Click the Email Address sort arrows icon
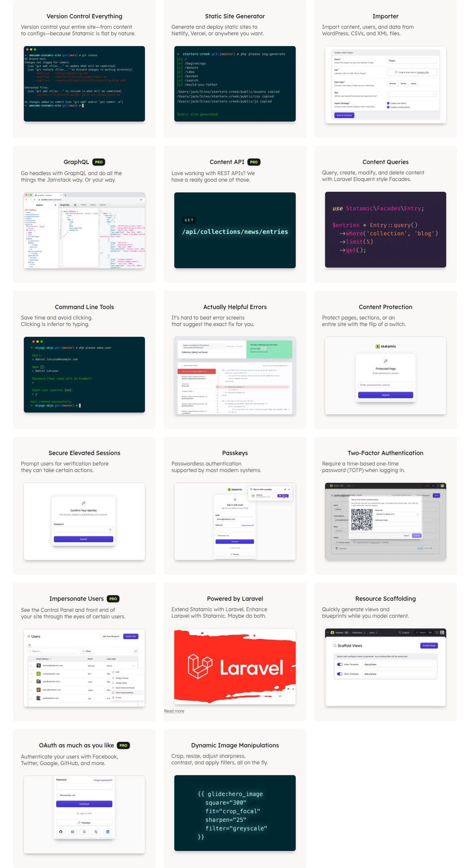The image size is (470, 868). [x=51, y=659]
